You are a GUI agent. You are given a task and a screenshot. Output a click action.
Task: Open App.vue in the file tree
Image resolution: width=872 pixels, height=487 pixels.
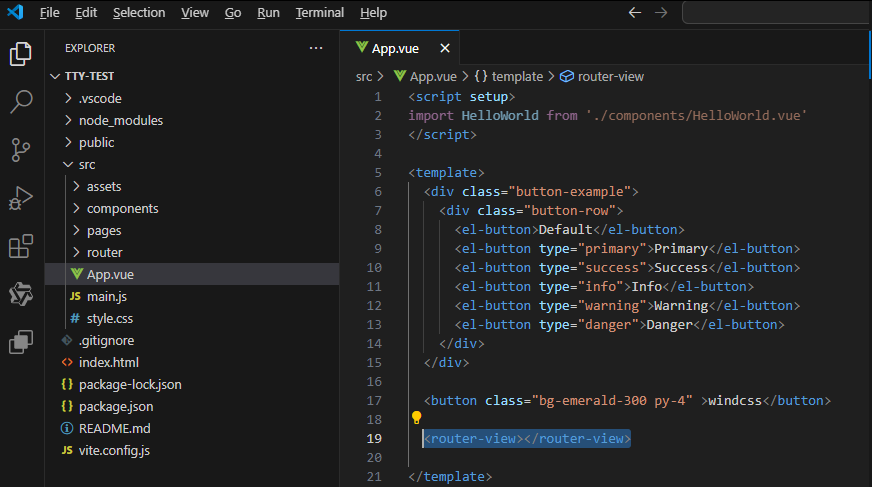(192, 274)
